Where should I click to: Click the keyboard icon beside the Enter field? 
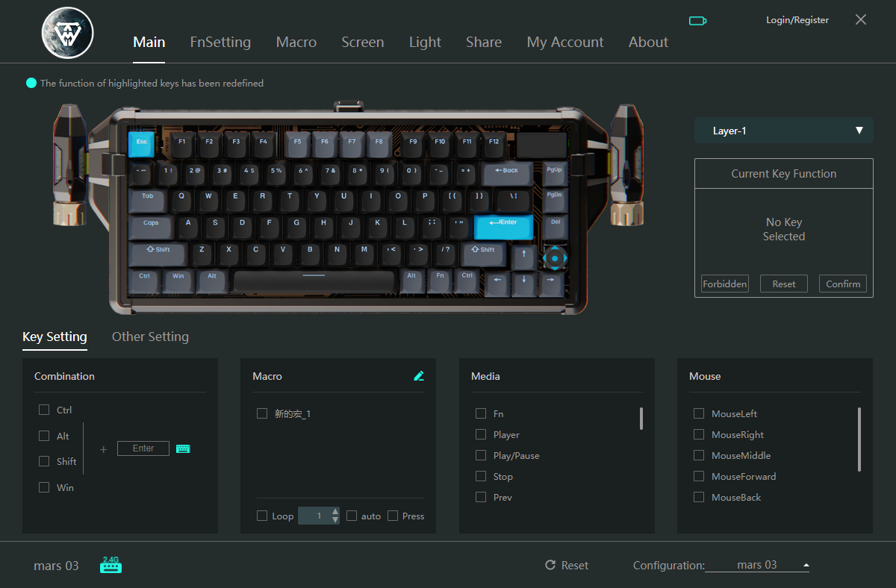183,448
